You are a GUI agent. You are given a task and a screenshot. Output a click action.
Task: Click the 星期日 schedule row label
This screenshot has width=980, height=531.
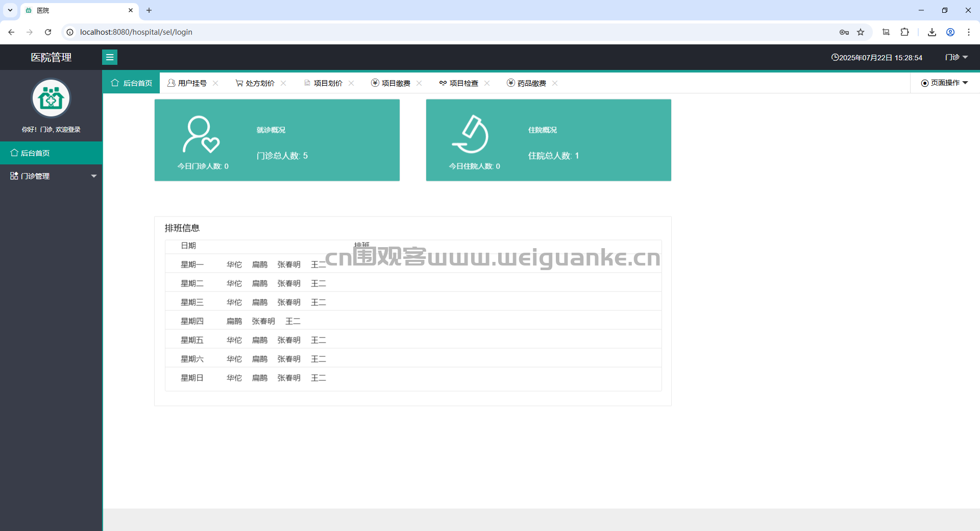pyautogui.click(x=192, y=378)
